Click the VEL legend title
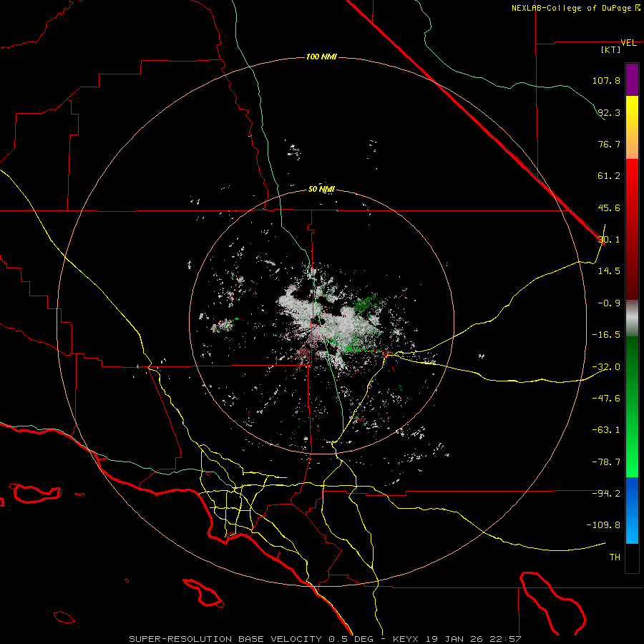The image size is (644, 644). pos(628,43)
